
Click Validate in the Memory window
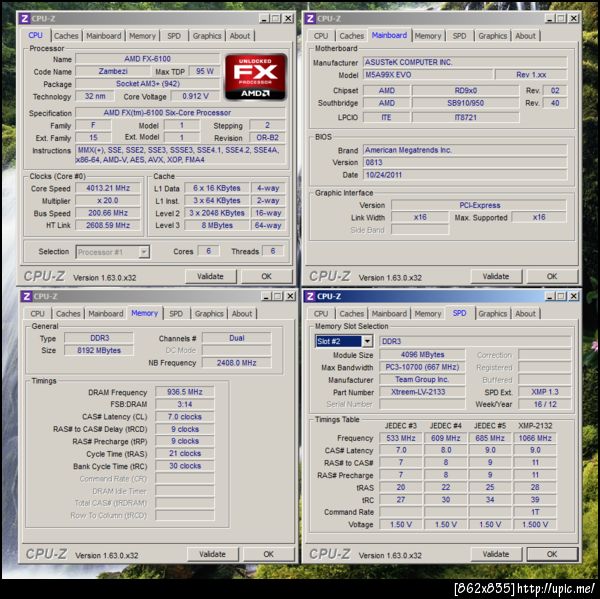[x=212, y=554]
